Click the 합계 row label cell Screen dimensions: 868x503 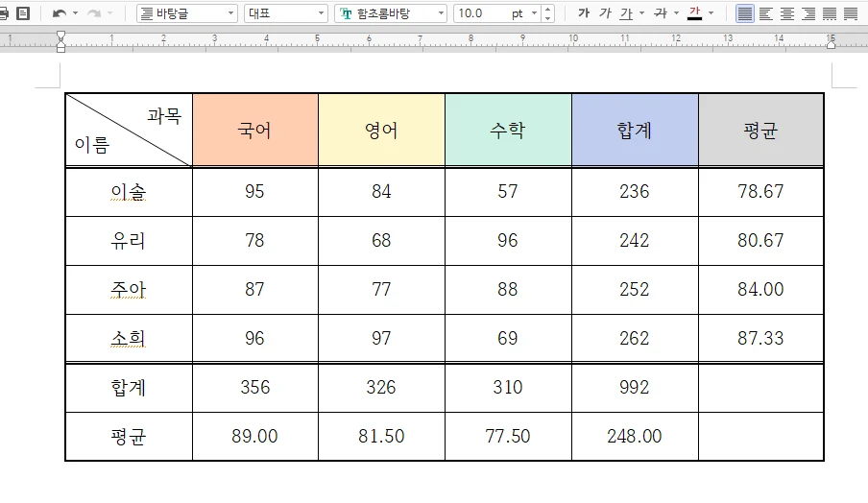[129, 388]
